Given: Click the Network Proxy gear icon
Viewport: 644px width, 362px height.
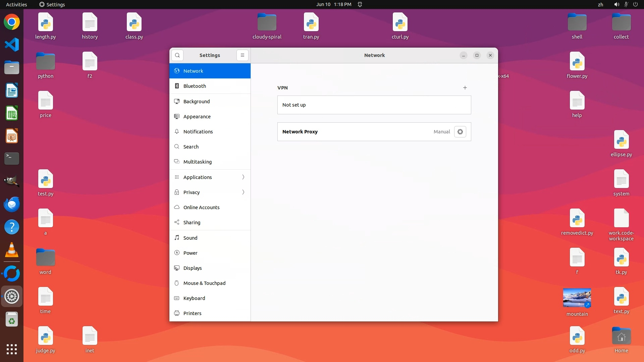Looking at the screenshot, I should click(460, 132).
